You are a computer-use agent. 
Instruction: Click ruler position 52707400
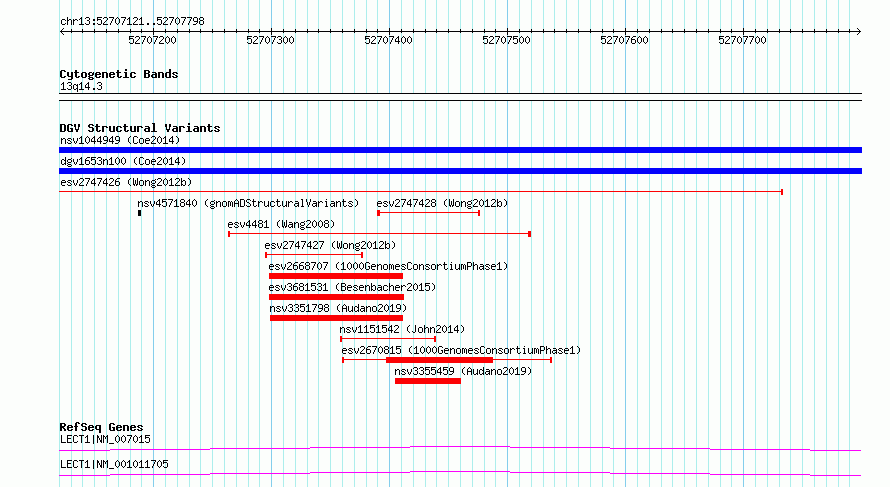click(388, 40)
